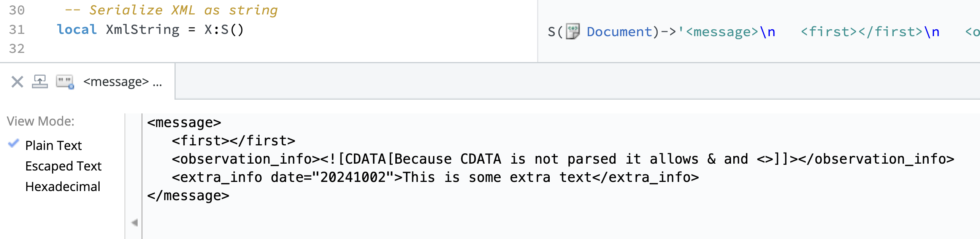Choose Hexadecimal view mode

(x=63, y=186)
